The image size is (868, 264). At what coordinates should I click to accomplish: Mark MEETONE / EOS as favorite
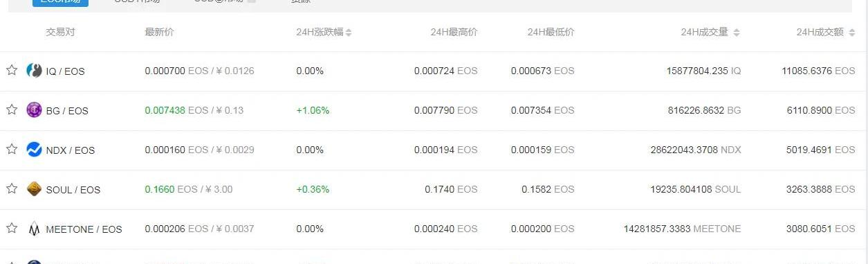click(x=12, y=228)
